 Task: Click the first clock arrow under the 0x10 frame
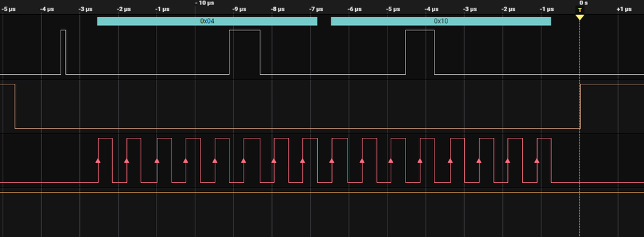(x=331, y=161)
